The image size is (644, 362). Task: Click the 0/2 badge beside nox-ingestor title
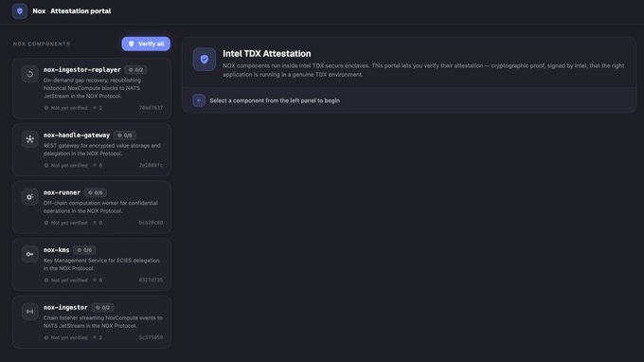coord(102,307)
